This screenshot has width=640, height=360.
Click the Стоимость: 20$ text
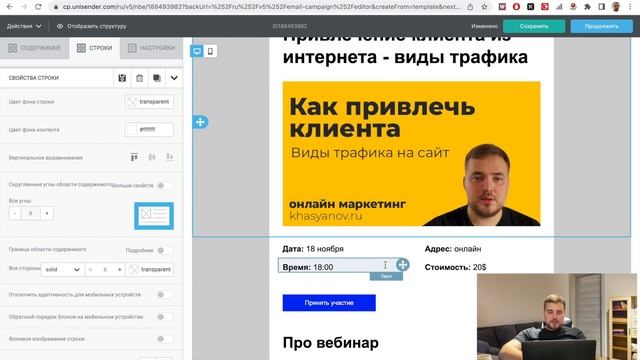click(455, 267)
